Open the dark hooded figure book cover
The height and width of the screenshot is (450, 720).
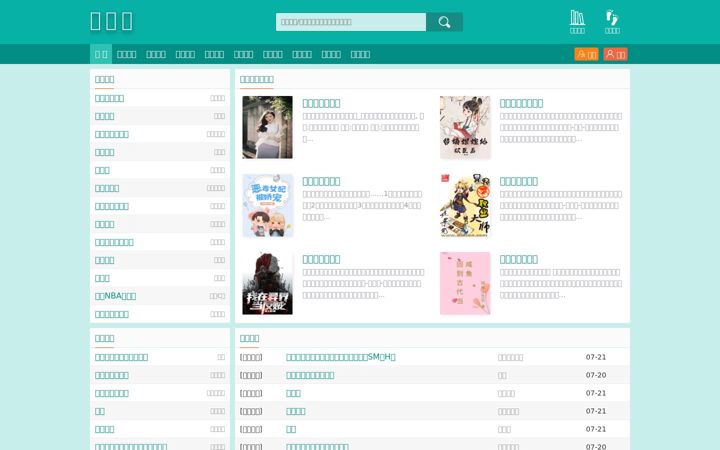[x=267, y=283]
